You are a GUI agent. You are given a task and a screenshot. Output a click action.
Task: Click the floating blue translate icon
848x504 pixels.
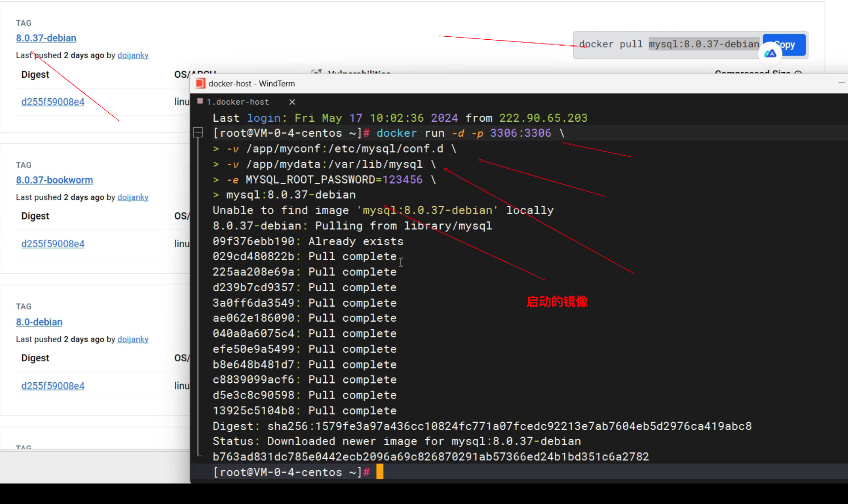770,53
